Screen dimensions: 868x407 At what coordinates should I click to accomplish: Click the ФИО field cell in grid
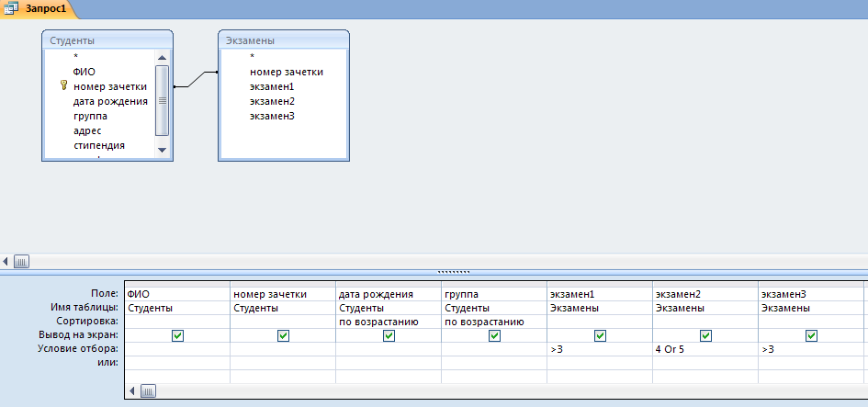[177, 294]
